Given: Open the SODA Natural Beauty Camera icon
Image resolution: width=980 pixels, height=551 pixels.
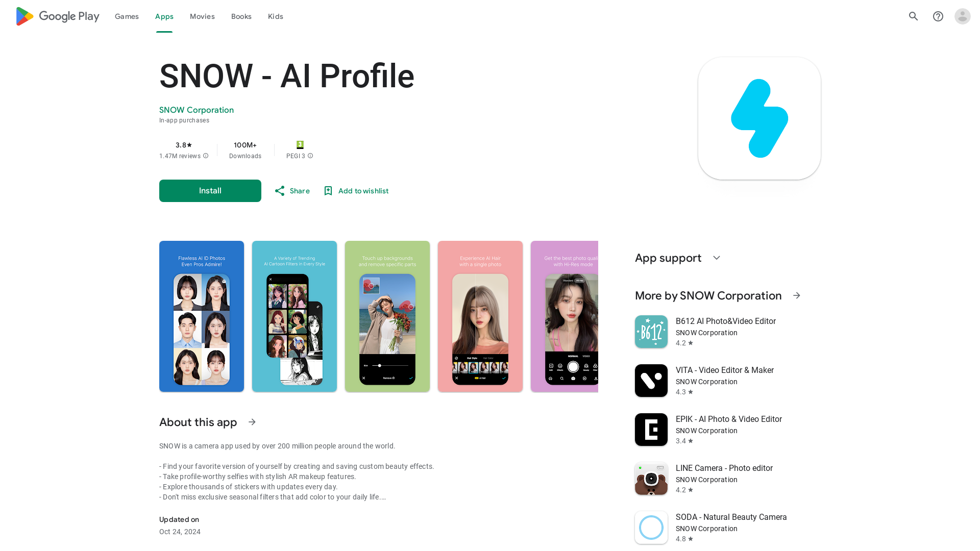Looking at the screenshot, I should 651,528.
